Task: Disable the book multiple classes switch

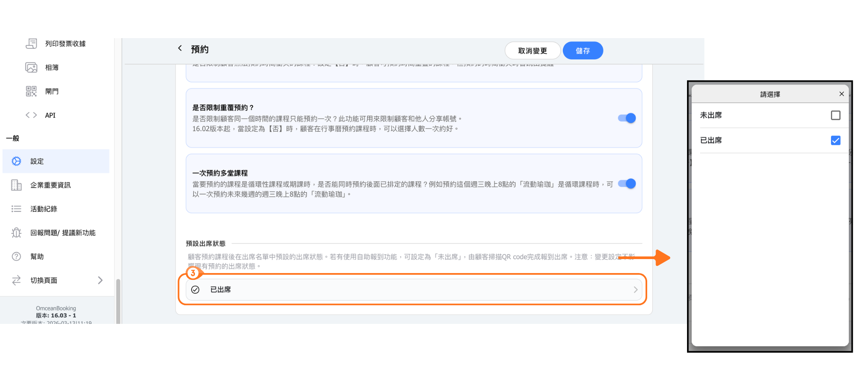Action: [626, 184]
